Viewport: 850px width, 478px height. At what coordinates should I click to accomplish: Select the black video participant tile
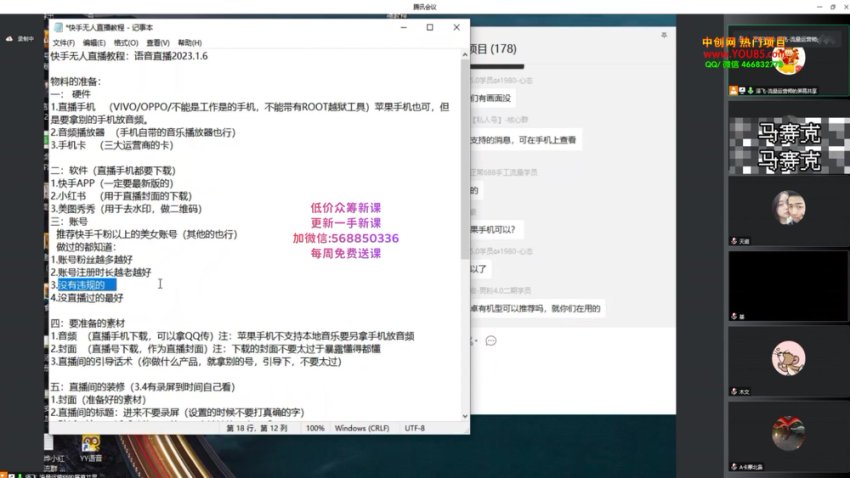[x=788, y=286]
